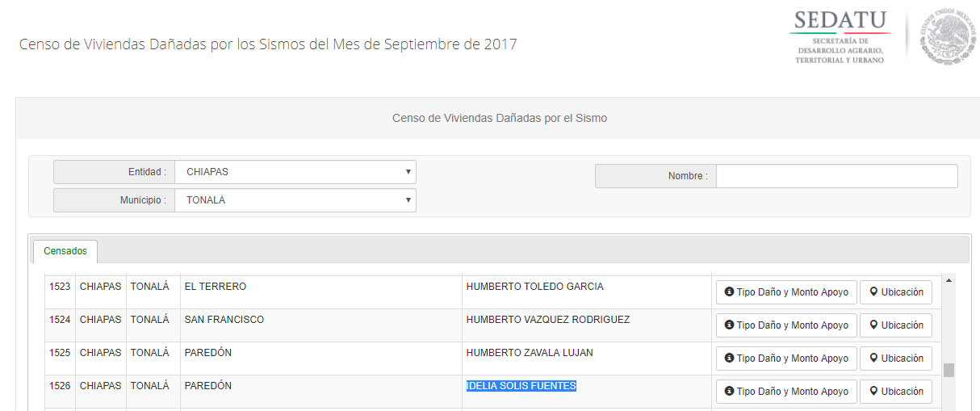The width and height of the screenshot is (980, 411).
Task: Expand the Municipio dropdown showing TONALÁ
Action: pos(295,200)
